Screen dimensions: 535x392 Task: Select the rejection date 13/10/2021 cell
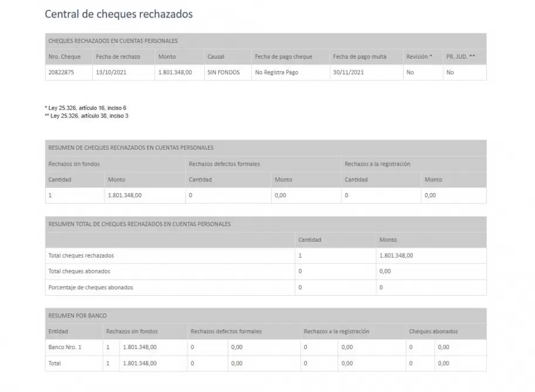(x=110, y=73)
